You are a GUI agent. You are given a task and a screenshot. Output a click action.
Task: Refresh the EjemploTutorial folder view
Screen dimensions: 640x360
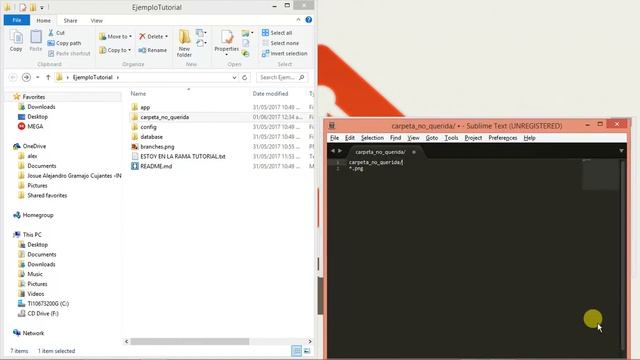click(244, 77)
